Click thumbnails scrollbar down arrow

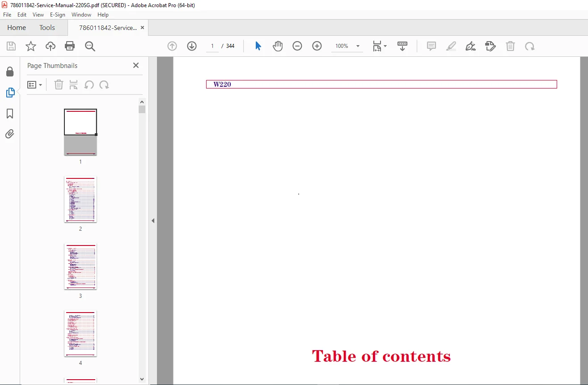[x=142, y=379]
